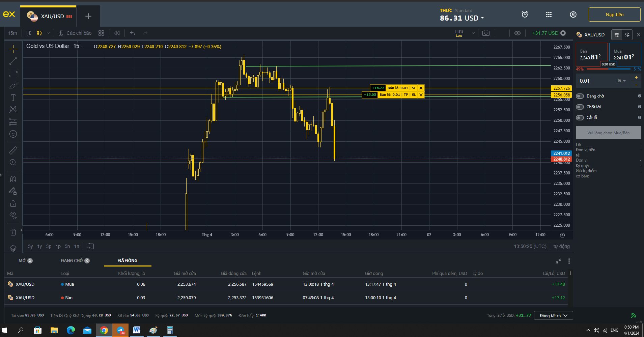
Task: Take a chart snapshot with camera icon
Action: (486, 33)
